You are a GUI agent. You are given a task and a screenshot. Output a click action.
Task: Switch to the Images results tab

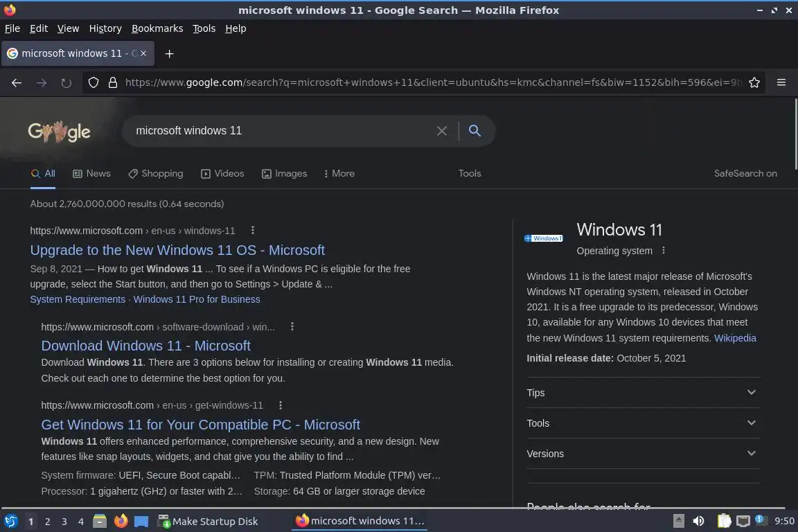point(285,174)
